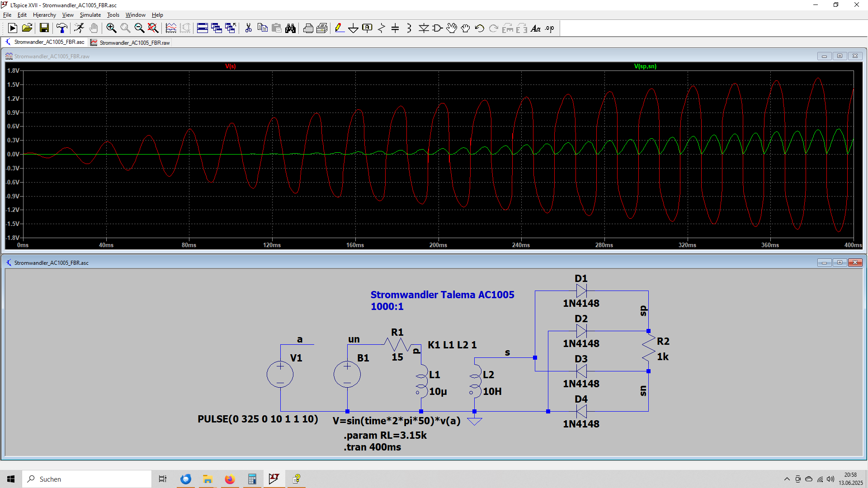
Task: Switch to Stromwandler_AC1005_FBR.raw tab
Action: pyautogui.click(x=134, y=43)
